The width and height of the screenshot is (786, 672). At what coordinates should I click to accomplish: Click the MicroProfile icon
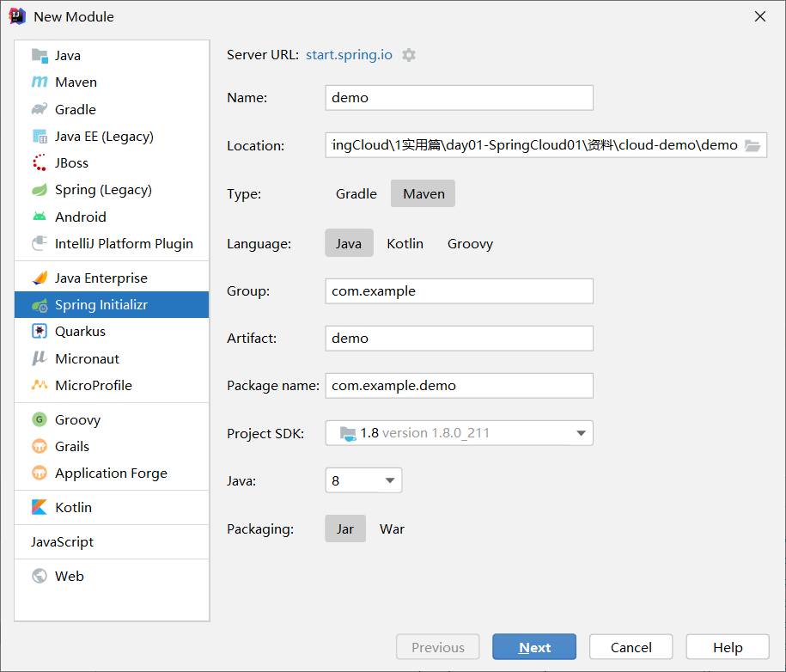click(x=40, y=385)
